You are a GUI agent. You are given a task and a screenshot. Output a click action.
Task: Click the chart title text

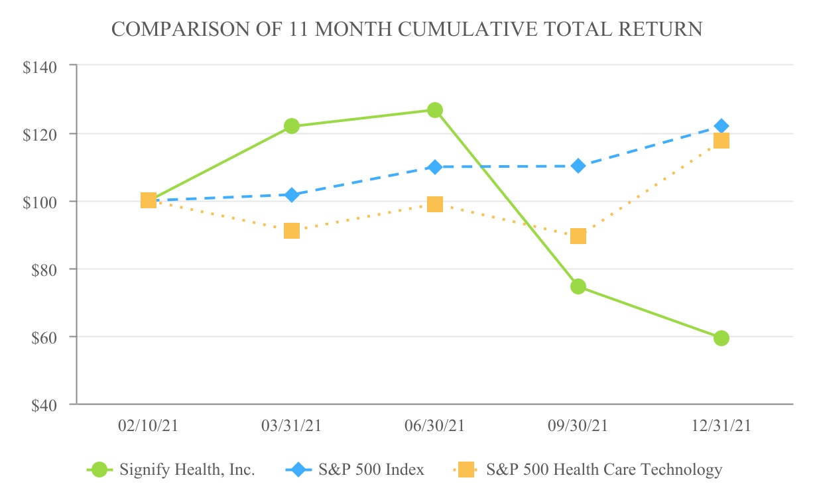pos(407,29)
